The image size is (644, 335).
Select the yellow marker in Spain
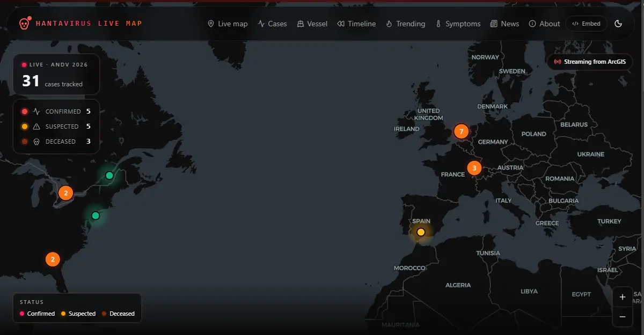coord(421,232)
